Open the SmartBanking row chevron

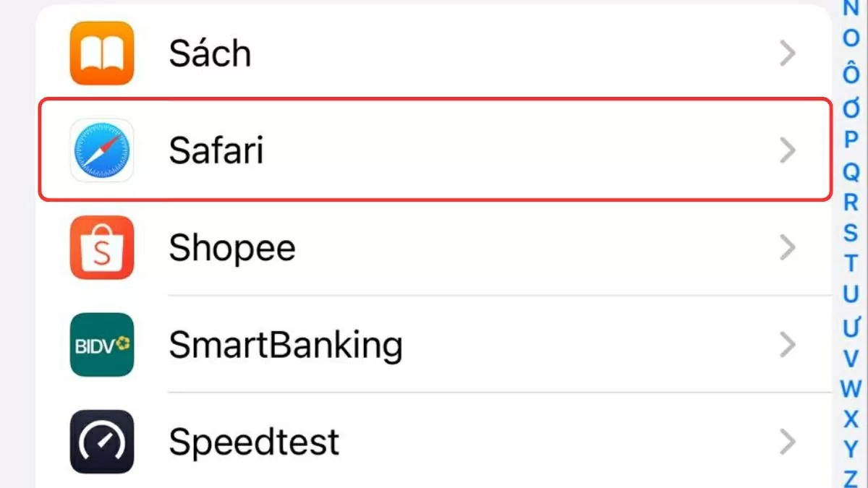coord(788,346)
